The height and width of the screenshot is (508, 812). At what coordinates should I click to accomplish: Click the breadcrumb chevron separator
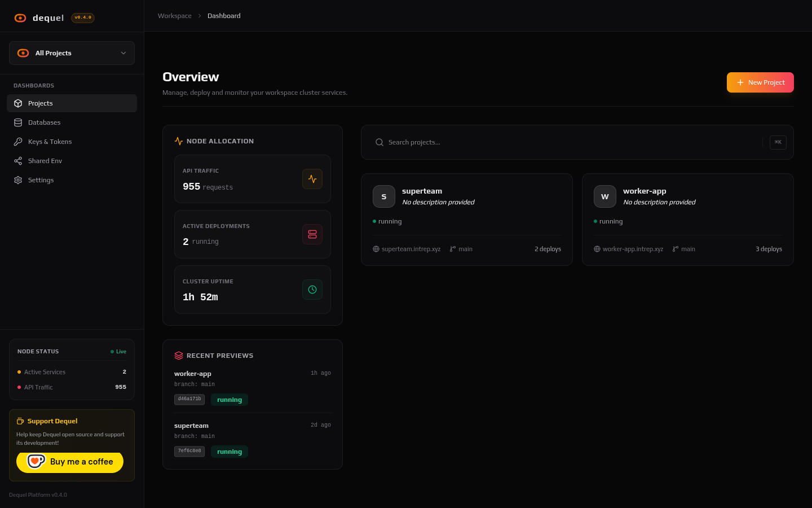pos(200,16)
